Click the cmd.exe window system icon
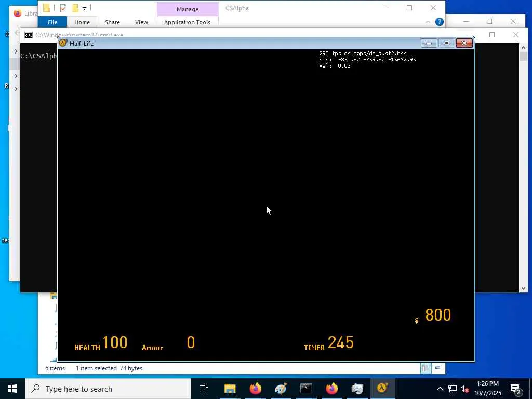This screenshot has width=532, height=399. [x=29, y=35]
